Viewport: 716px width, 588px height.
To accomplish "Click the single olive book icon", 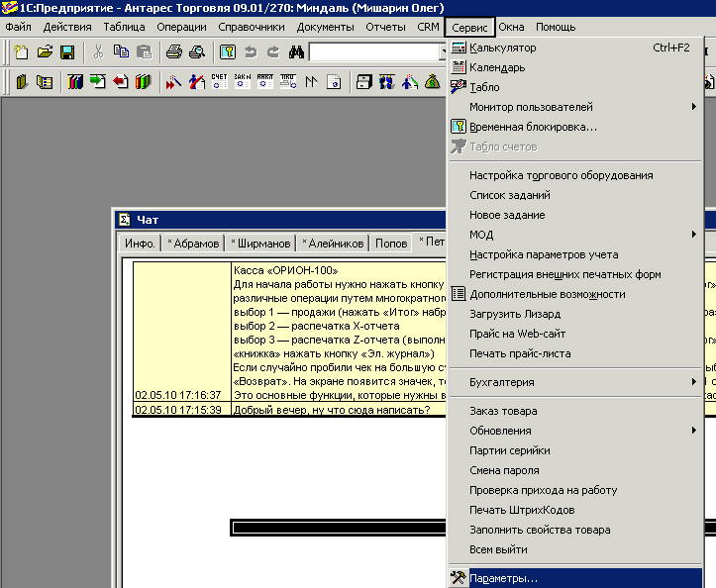I will click(22, 82).
